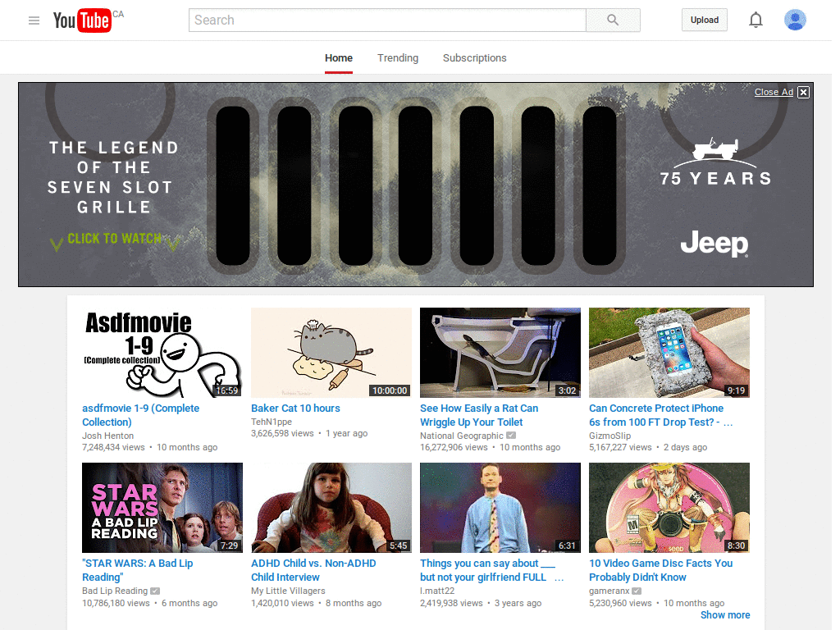Click Show more link
Screen dimensions: 840x630
(x=725, y=615)
